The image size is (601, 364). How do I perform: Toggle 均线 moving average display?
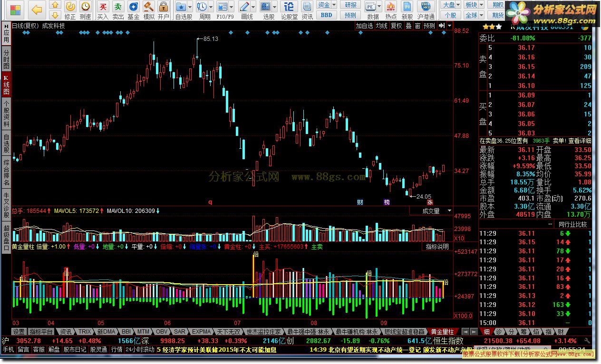point(381,26)
